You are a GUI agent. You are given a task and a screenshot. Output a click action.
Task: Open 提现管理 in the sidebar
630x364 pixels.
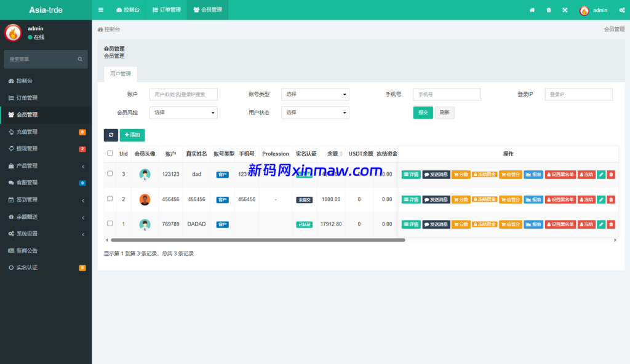pos(46,149)
